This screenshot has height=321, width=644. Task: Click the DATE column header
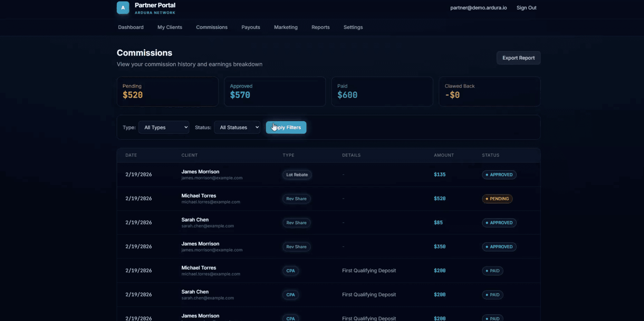tap(131, 155)
